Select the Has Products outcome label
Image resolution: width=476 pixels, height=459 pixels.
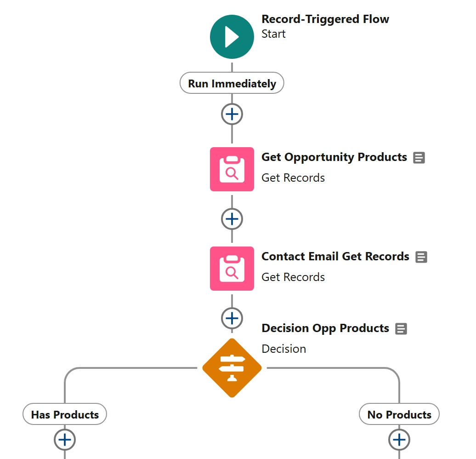(65, 414)
